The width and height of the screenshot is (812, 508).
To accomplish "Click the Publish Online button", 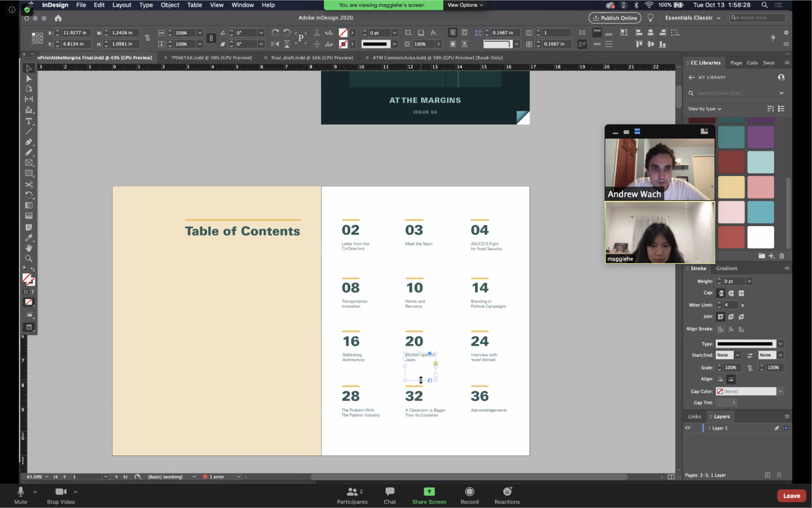I will pos(615,18).
